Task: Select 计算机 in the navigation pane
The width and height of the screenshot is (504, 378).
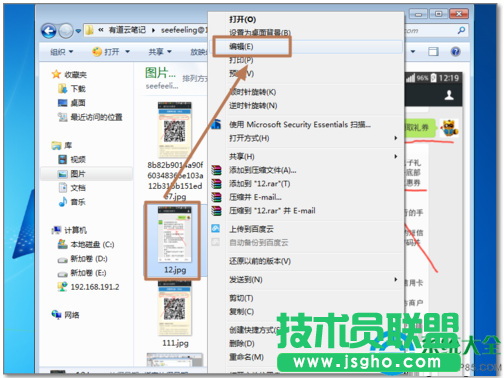Action: pyautogui.click(x=69, y=230)
